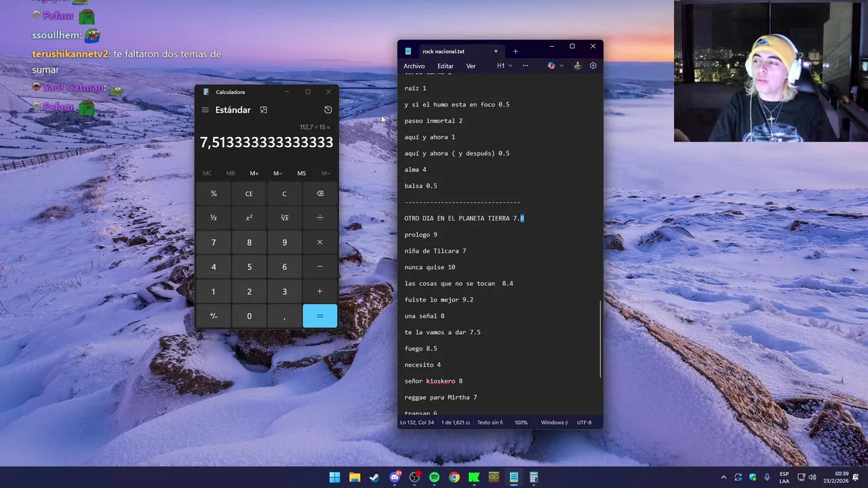Click the 100% zoom level in status bar
868x488 pixels.
point(521,422)
